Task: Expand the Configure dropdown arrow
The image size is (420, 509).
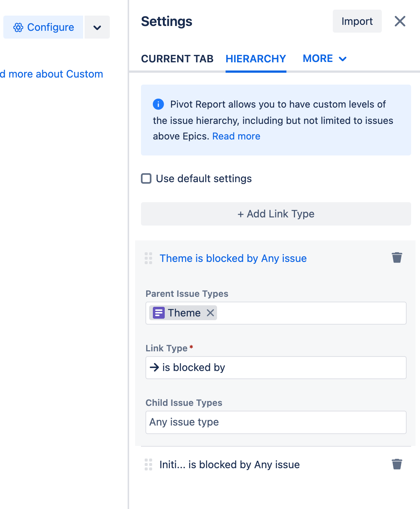Action: (97, 27)
